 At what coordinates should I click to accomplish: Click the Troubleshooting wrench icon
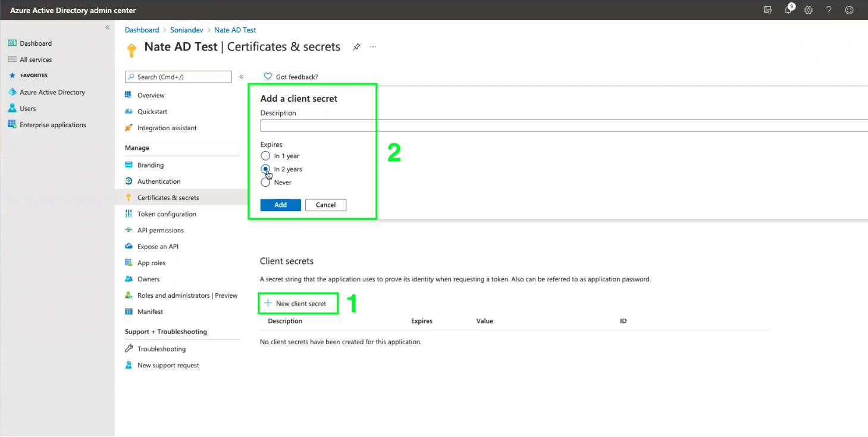pyautogui.click(x=129, y=349)
